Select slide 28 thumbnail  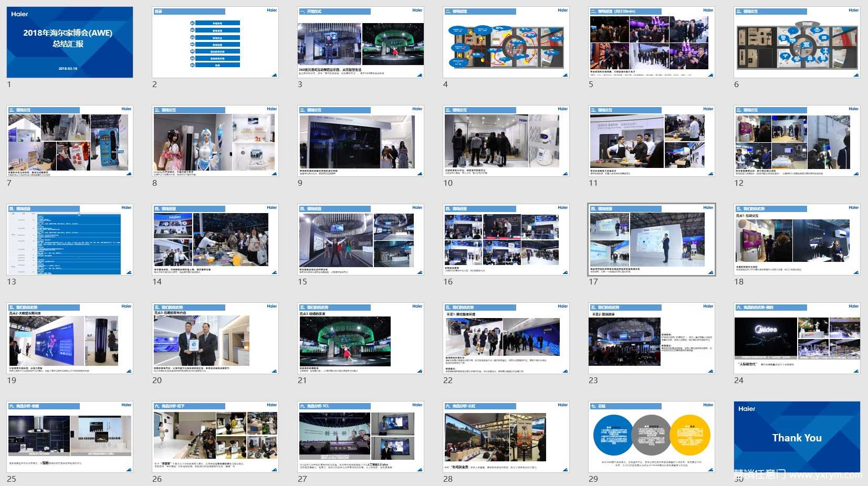click(506, 437)
